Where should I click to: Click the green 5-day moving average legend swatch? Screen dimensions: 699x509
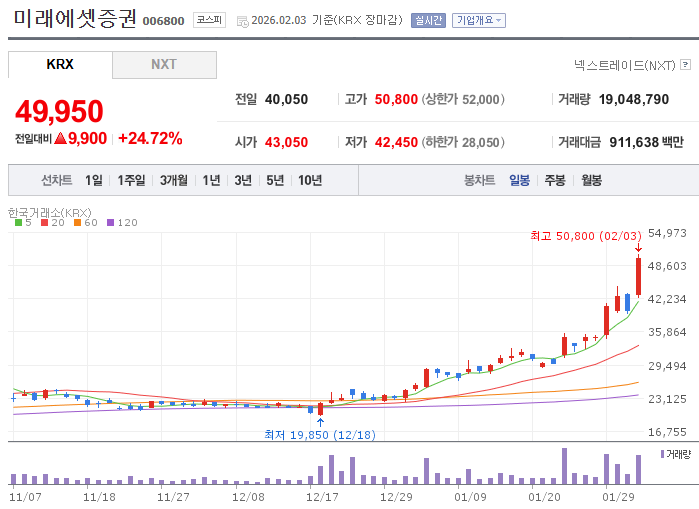[x=18, y=222]
